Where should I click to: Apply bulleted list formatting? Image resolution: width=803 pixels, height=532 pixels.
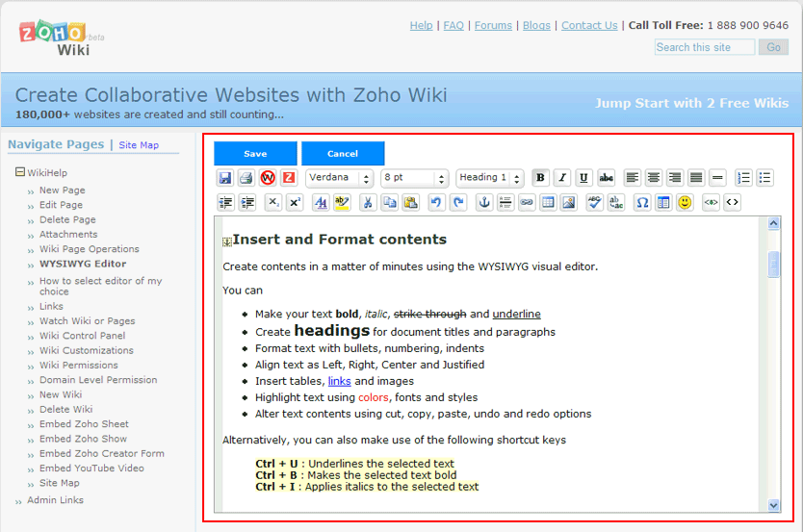click(x=764, y=178)
